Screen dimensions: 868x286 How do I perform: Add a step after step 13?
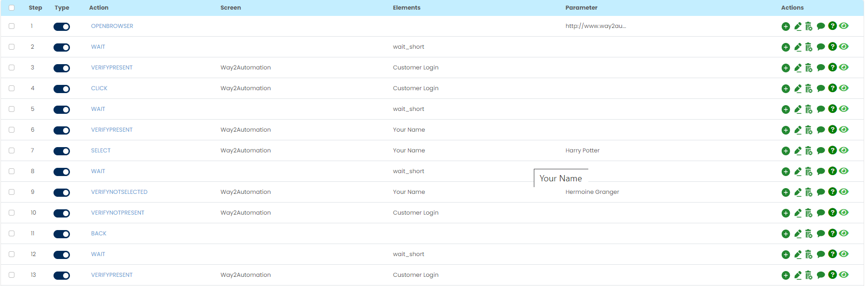click(x=786, y=275)
